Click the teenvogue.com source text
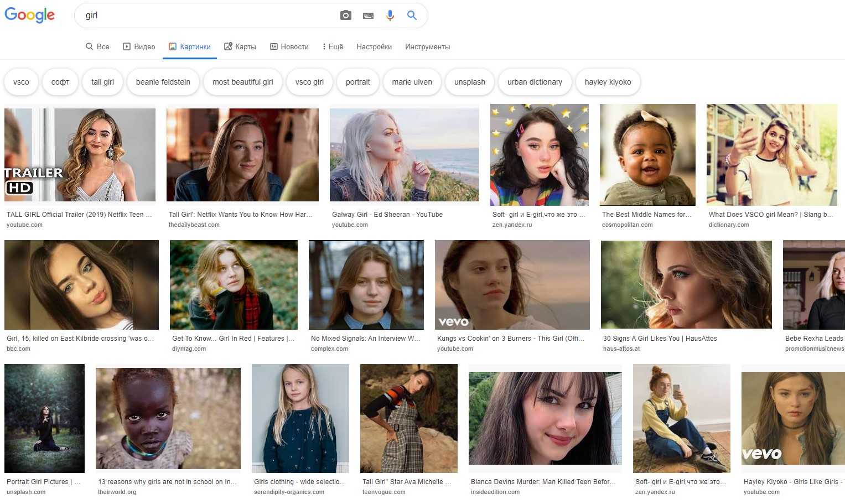 (384, 492)
